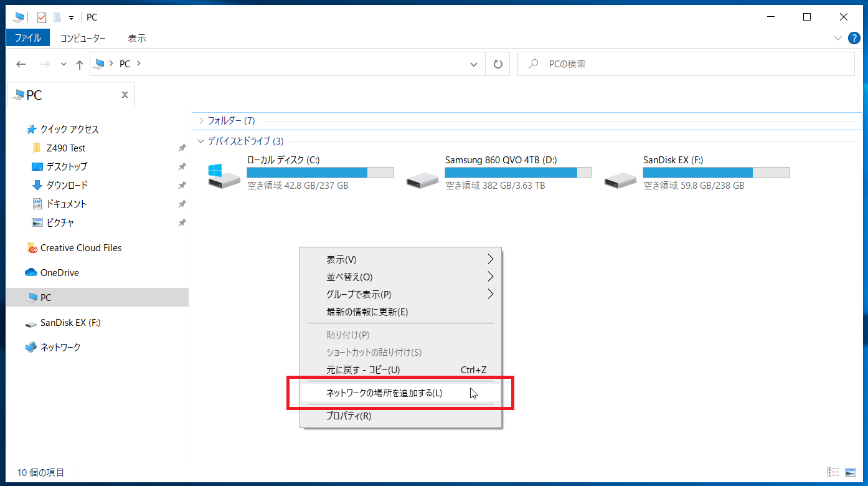
Task: Open the help question mark icon
Action: 855,38
